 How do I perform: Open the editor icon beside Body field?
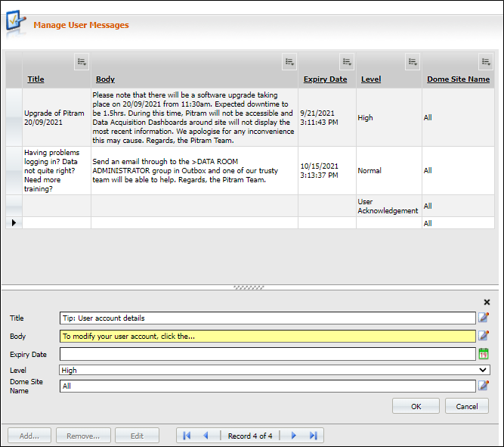pyautogui.click(x=484, y=336)
